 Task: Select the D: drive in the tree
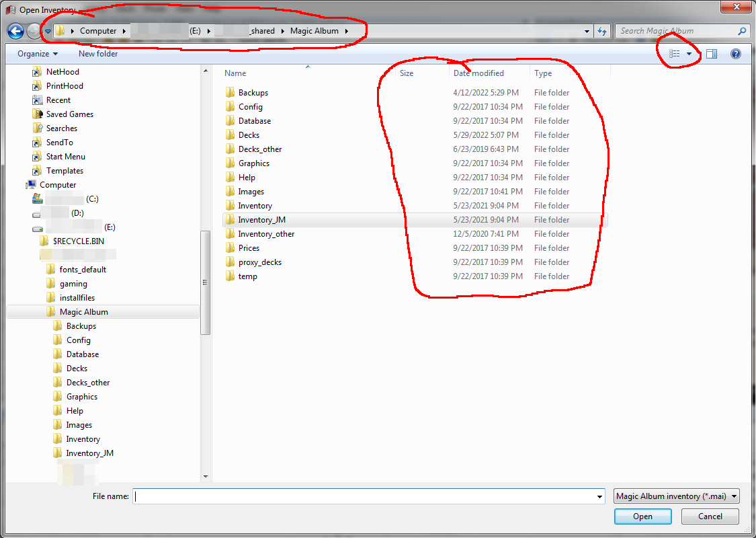point(58,213)
